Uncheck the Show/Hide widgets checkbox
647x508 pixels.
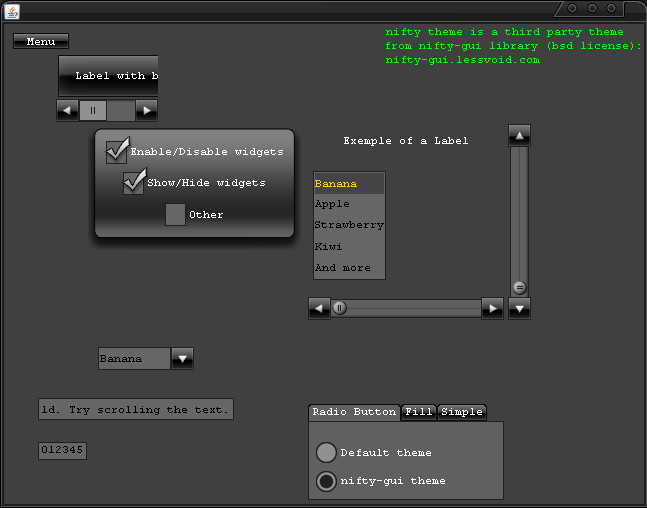(134, 183)
